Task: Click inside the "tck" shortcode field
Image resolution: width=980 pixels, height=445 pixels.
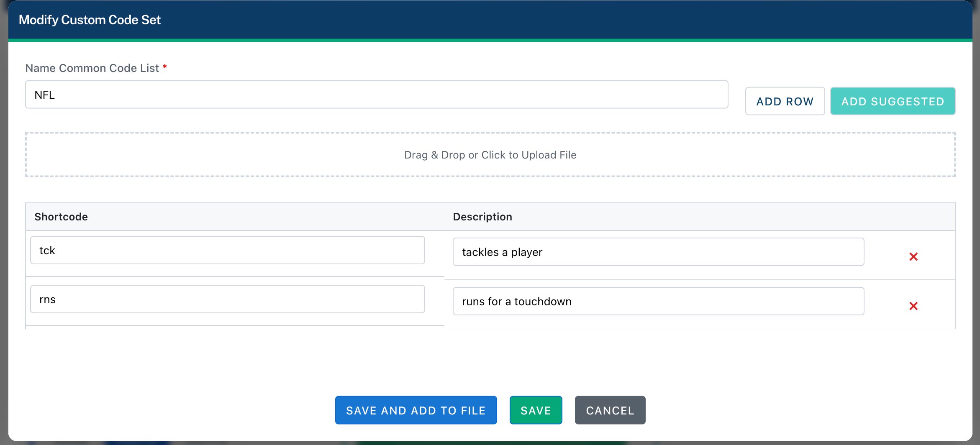Action: tap(228, 250)
